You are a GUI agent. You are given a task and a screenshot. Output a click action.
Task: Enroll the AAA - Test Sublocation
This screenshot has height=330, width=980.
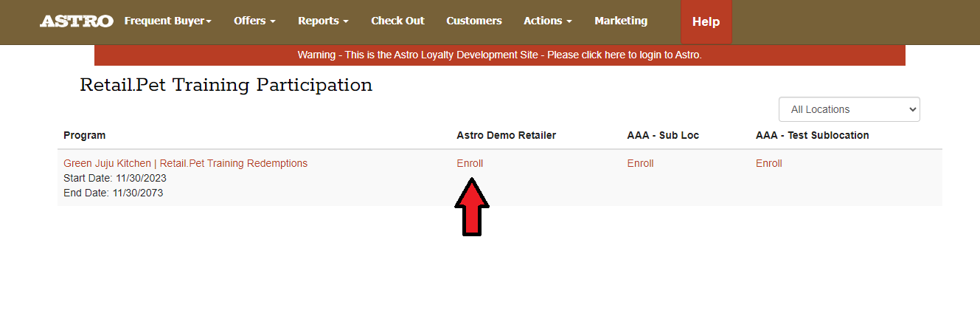click(768, 163)
